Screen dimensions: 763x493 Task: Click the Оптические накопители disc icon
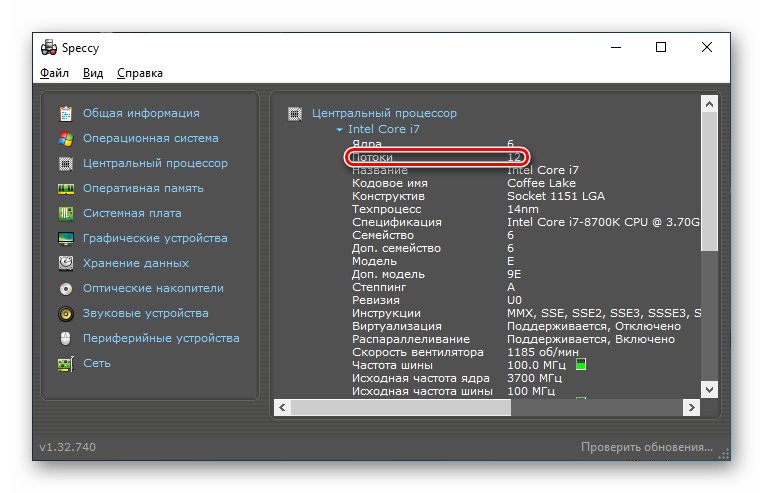coord(66,289)
